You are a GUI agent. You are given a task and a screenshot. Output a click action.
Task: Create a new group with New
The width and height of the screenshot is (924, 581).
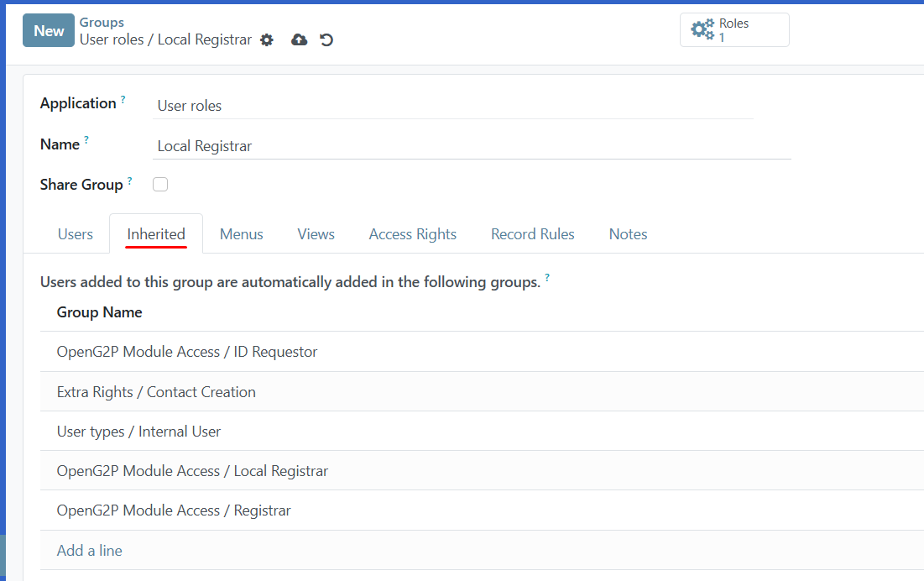tap(48, 29)
